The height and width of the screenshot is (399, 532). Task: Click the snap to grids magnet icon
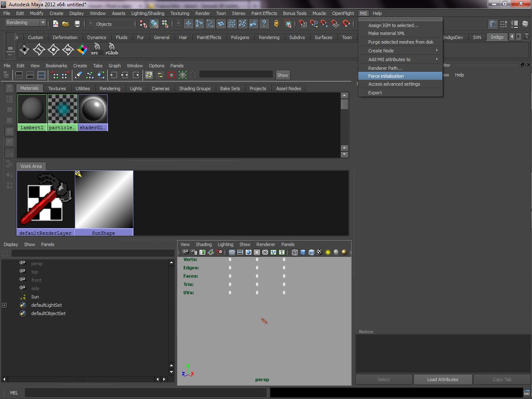(x=303, y=24)
